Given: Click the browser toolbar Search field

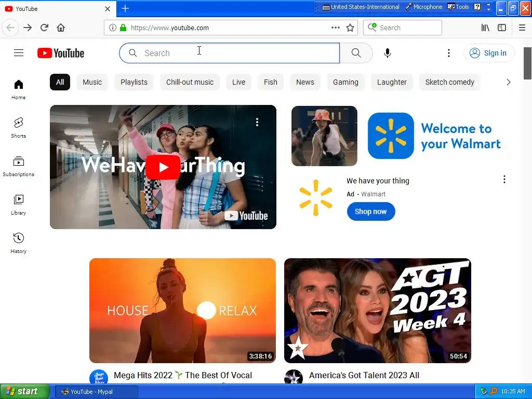Looking at the screenshot, I should pyautogui.click(x=403, y=28).
